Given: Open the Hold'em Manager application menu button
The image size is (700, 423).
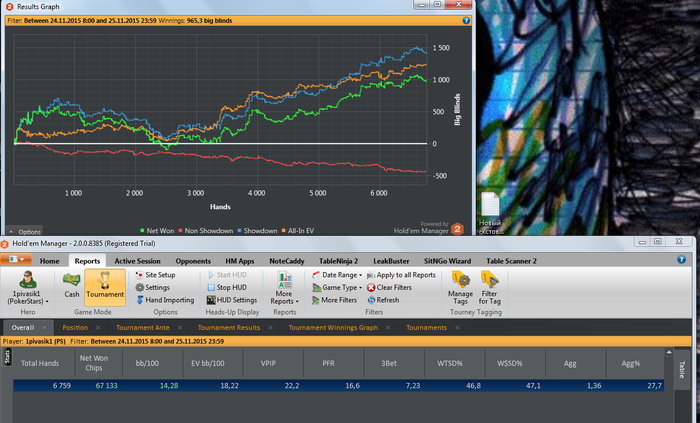Looking at the screenshot, I should (x=16, y=260).
